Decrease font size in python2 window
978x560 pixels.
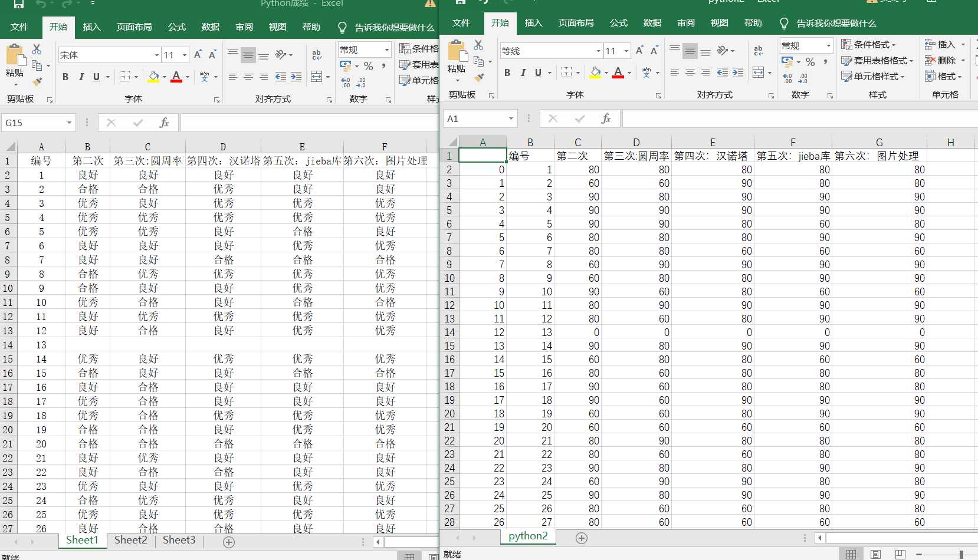pyautogui.click(x=654, y=51)
